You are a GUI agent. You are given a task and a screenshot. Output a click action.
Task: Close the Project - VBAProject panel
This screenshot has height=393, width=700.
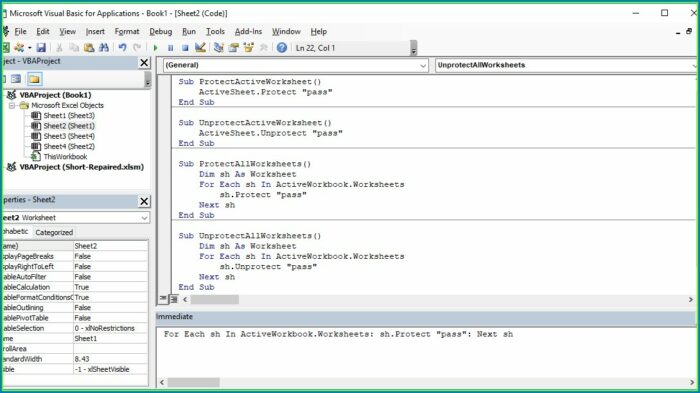tap(144, 63)
